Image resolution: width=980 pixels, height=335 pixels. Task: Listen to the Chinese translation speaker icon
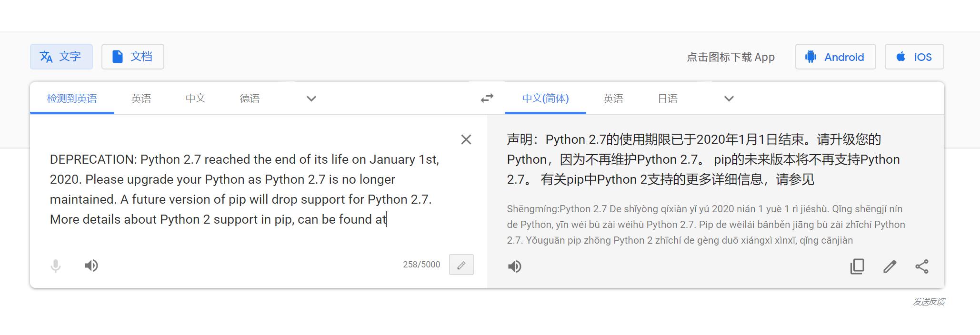(x=514, y=266)
